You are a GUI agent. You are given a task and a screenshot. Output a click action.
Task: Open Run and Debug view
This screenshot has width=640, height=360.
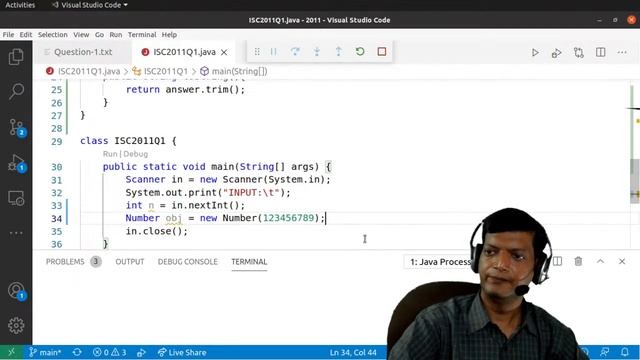click(17, 163)
